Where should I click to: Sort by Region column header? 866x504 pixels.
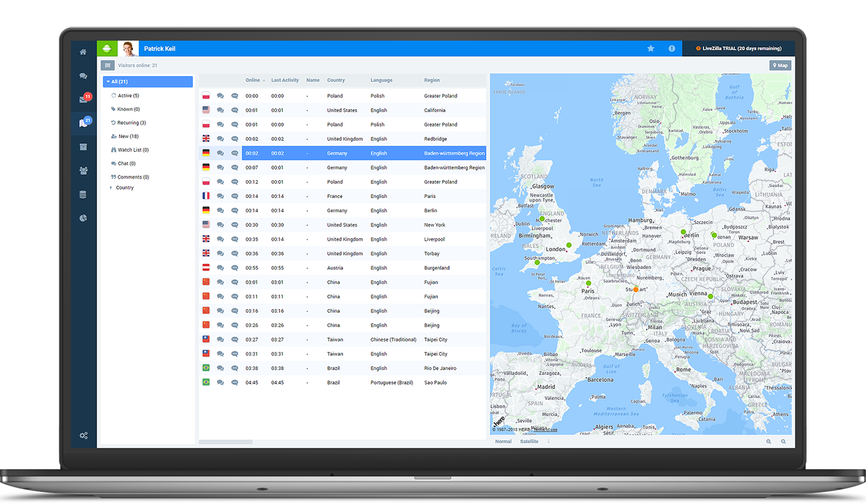pyautogui.click(x=432, y=80)
